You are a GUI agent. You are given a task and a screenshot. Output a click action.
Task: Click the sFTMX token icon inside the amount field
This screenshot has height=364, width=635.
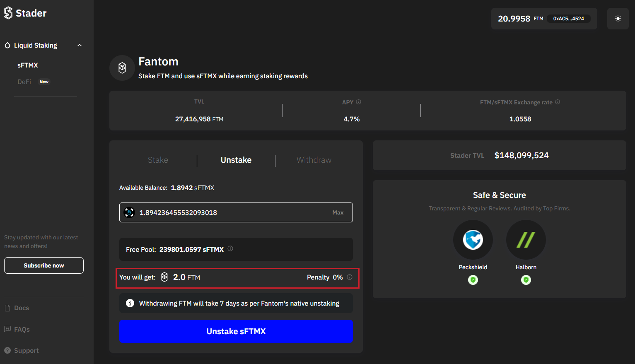point(129,212)
